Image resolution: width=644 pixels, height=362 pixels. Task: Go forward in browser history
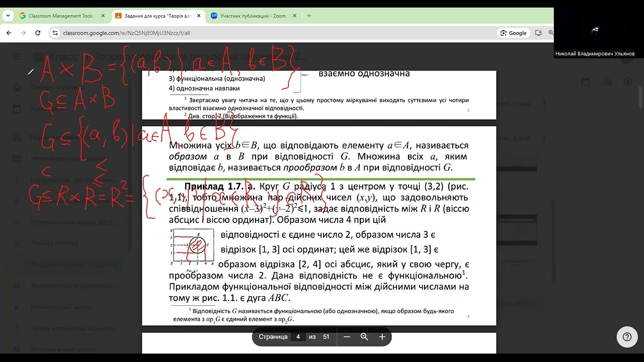[x=23, y=33]
